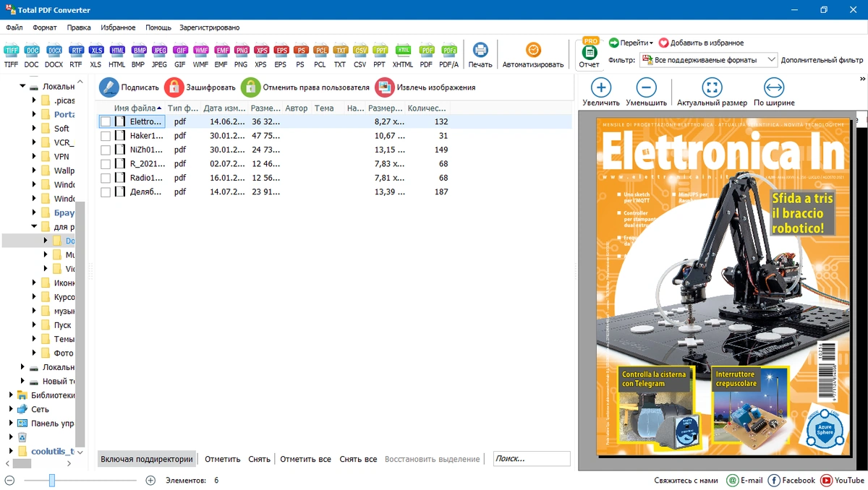Image resolution: width=868 pixels, height=490 pixels.
Task: Expand the Сеть tree node
Action: pos(11,409)
